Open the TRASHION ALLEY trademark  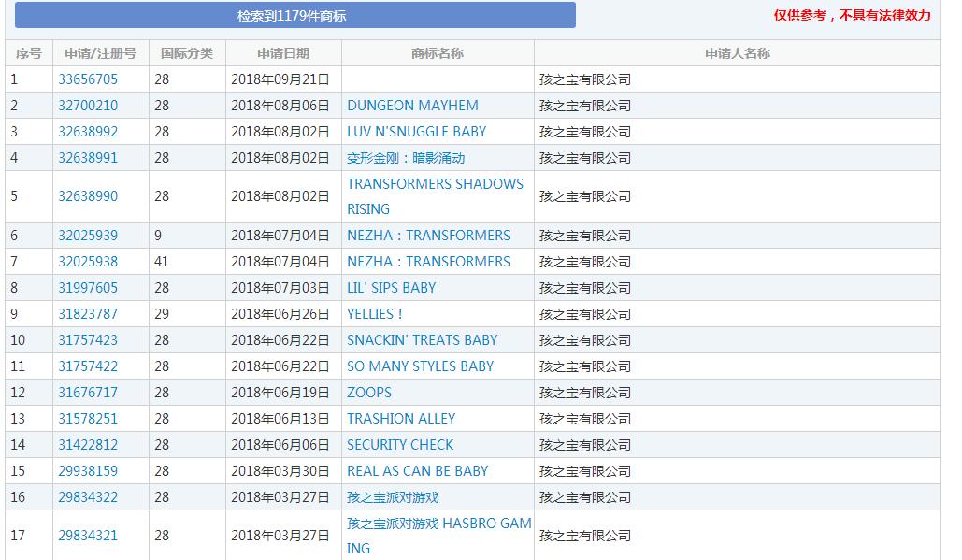pos(401,419)
